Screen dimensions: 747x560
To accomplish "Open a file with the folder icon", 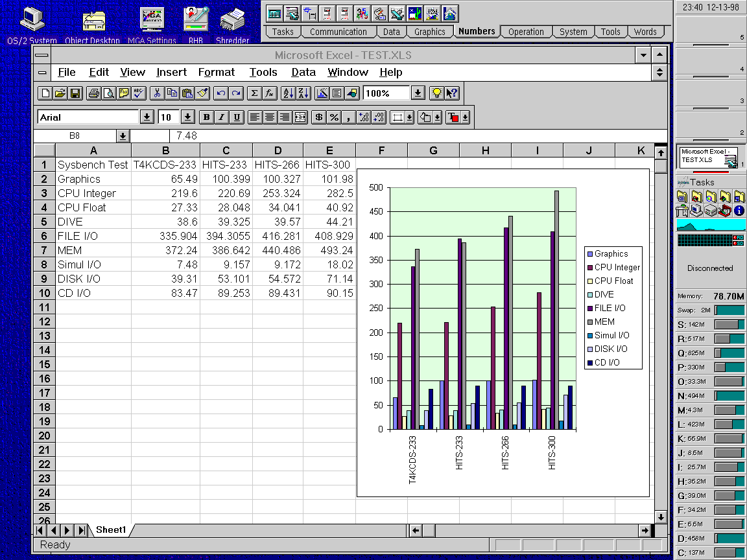I will 60,93.
